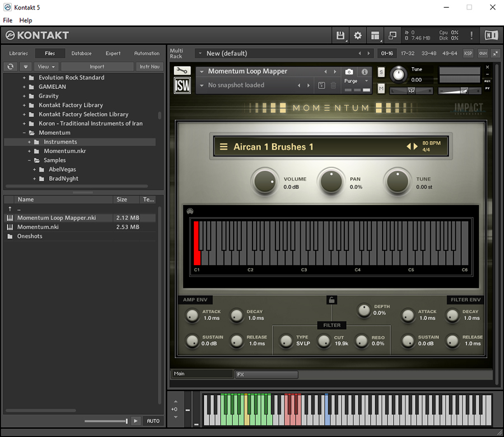
Task: Play the selected file preview
Action: [x=136, y=421]
